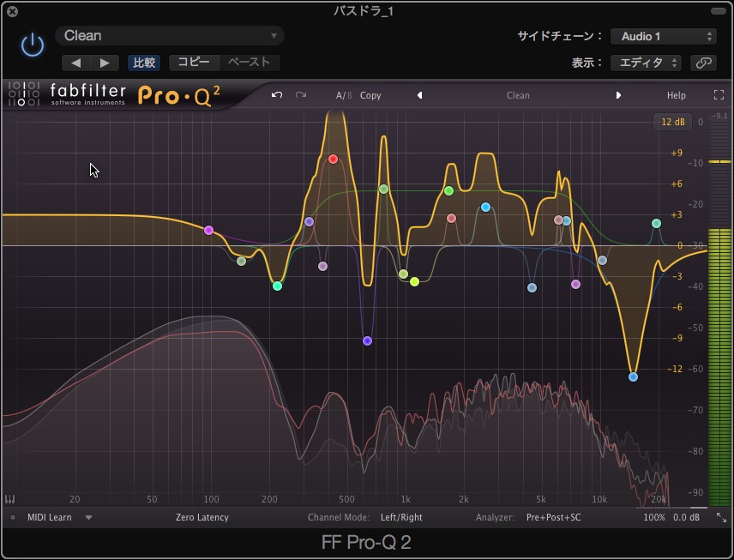Click the link chain icon button

pos(704,63)
